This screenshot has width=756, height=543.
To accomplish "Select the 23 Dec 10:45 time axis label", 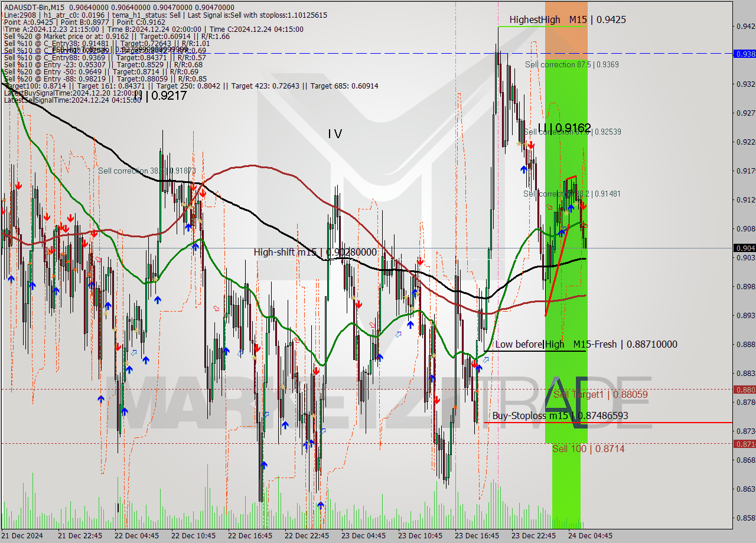I will 420,536.
